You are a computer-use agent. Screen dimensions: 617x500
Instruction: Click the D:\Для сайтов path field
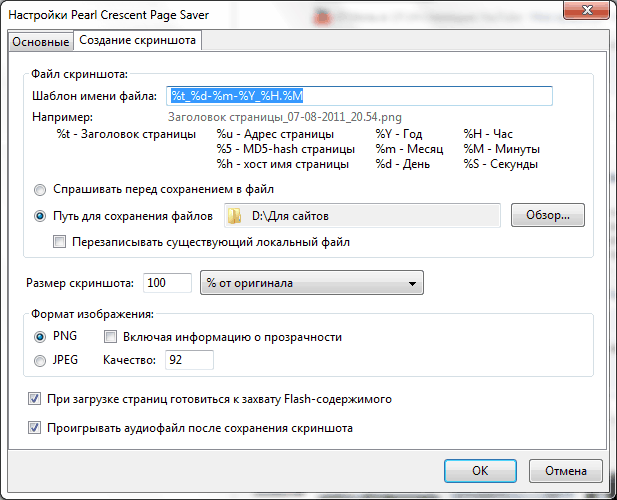click(x=362, y=216)
